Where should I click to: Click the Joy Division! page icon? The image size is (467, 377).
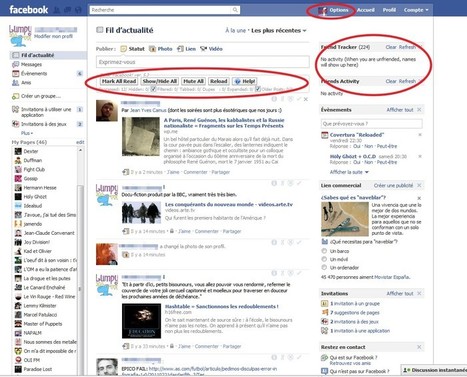pos(18,242)
